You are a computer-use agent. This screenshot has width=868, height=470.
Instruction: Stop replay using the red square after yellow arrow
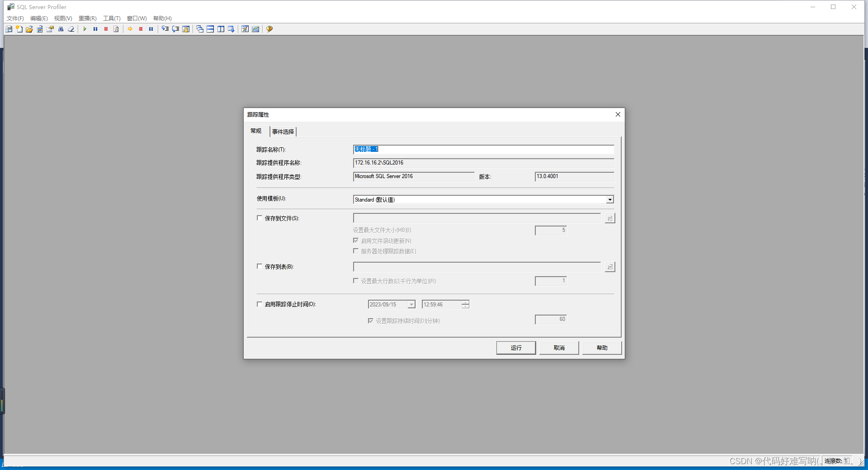tap(141, 29)
